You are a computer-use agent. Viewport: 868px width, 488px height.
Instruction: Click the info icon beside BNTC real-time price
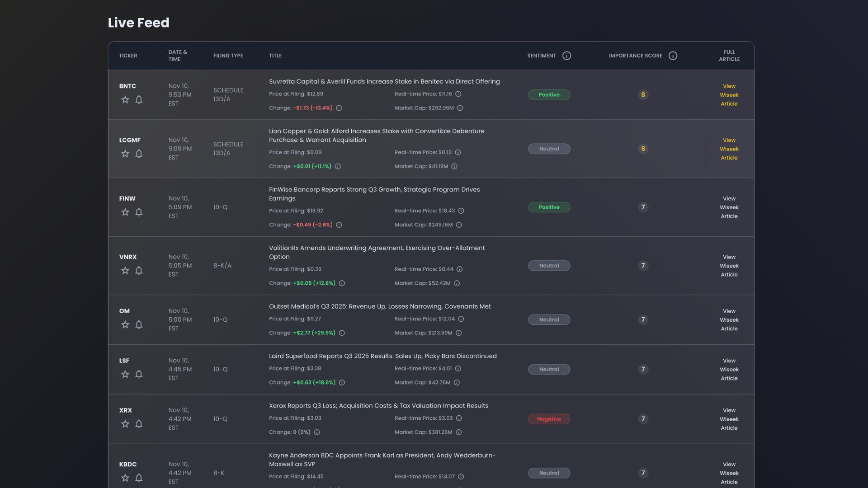point(458,94)
